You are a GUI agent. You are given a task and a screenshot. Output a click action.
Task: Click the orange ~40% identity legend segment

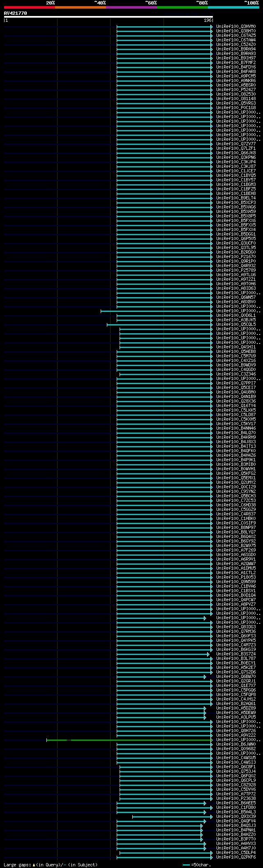point(81,7)
